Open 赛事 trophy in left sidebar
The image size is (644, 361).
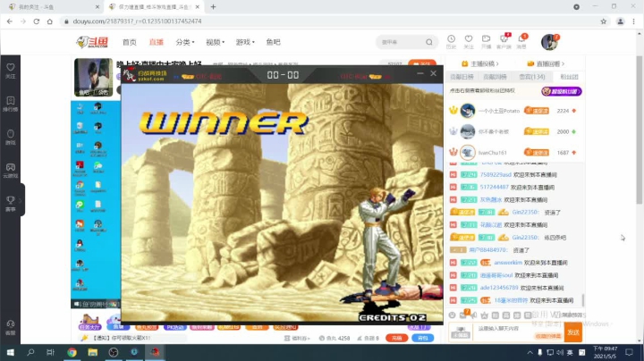coord(10,204)
